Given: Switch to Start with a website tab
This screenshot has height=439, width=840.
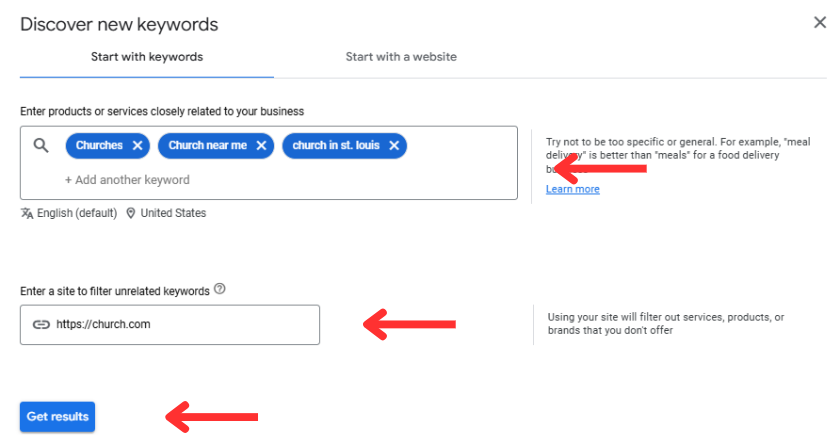Looking at the screenshot, I should [401, 57].
